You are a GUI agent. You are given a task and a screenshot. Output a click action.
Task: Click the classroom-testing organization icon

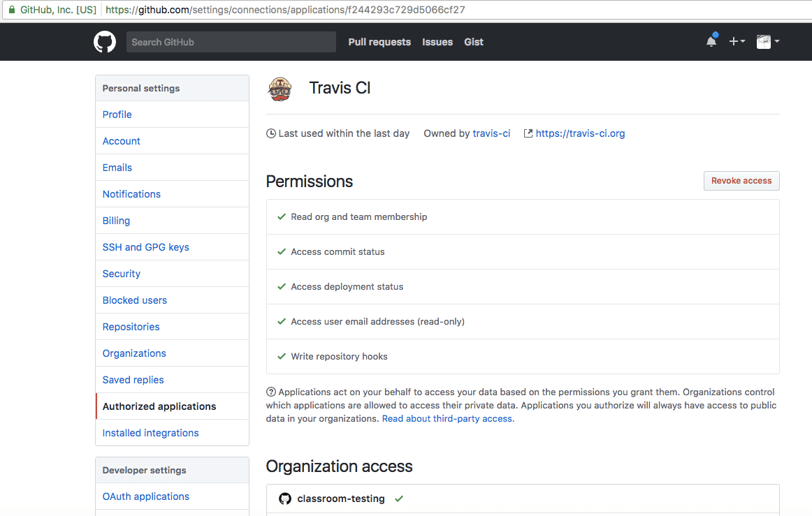pos(285,499)
